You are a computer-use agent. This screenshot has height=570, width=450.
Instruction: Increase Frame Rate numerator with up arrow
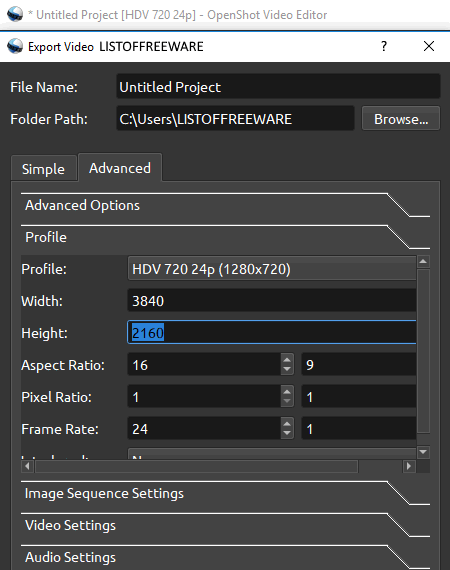tap(287, 424)
